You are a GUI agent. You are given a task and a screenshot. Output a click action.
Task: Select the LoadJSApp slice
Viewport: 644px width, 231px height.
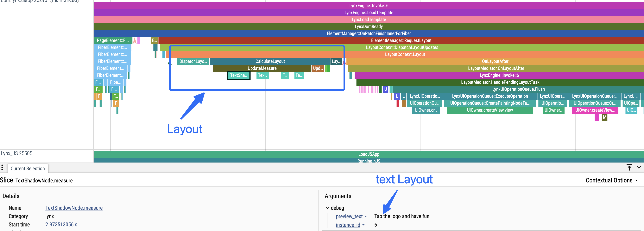(369, 154)
